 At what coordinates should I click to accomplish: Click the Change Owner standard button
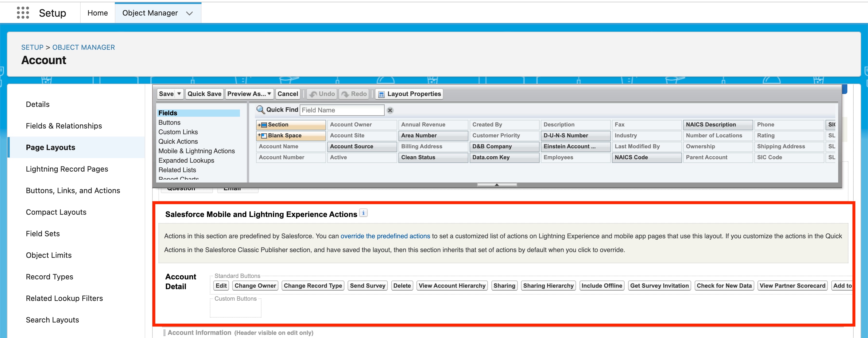tap(255, 286)
